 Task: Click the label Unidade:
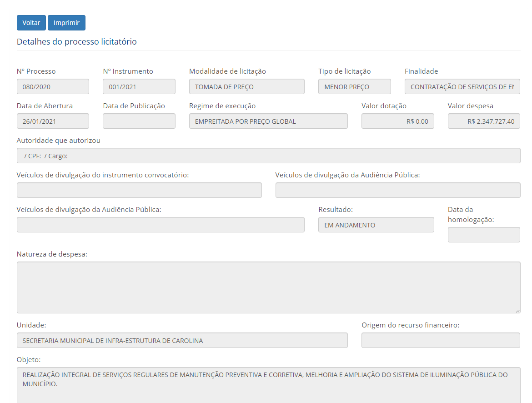[x=31, y=325]
